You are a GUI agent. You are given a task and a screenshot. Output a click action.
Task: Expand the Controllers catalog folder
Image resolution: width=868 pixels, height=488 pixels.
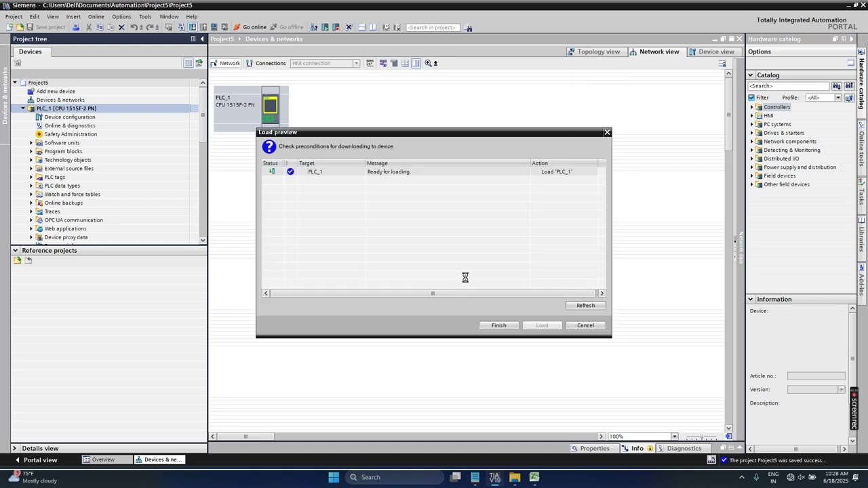(752, 107)
